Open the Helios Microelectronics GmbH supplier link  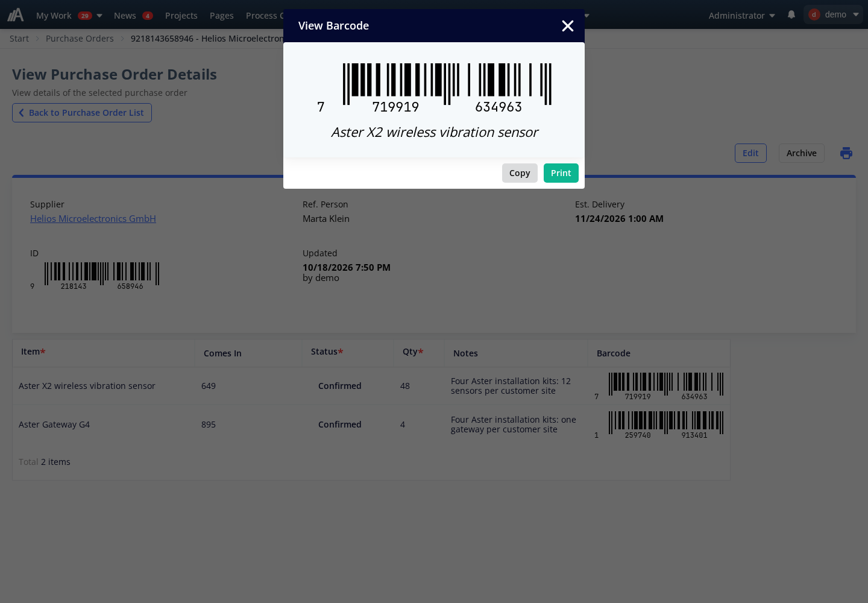click(93, 219)
